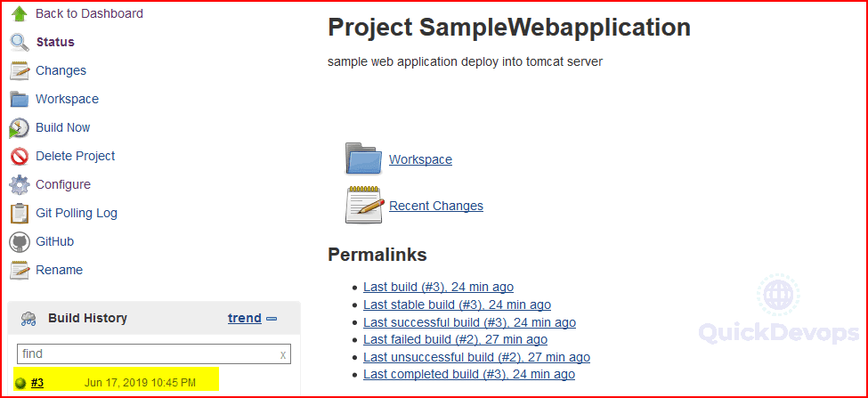Click the Configure gear icon
868x398 pixels.
[x=20, y=184]
